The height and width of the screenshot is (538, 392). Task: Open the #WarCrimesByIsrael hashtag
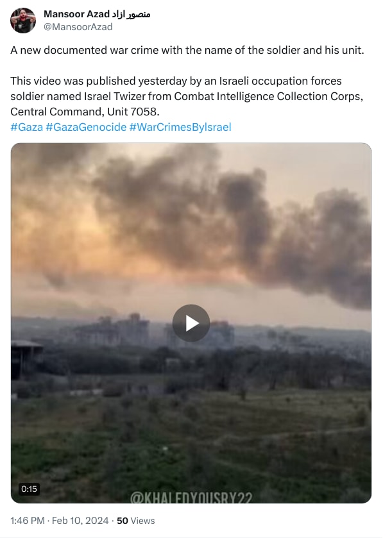180,127
